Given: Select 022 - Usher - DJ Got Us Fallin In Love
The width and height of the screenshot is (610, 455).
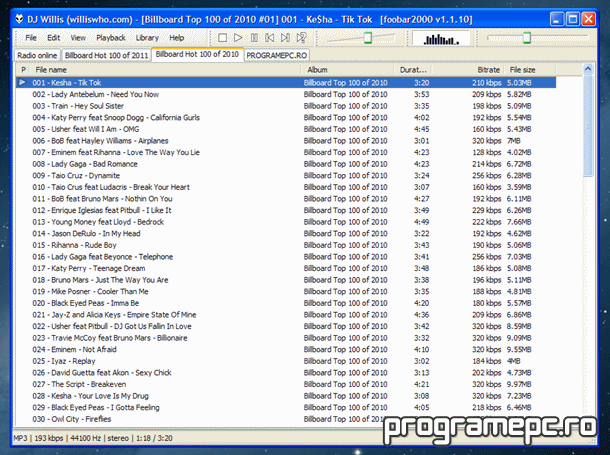Looking at the screenshot, I should coord(286,326).
